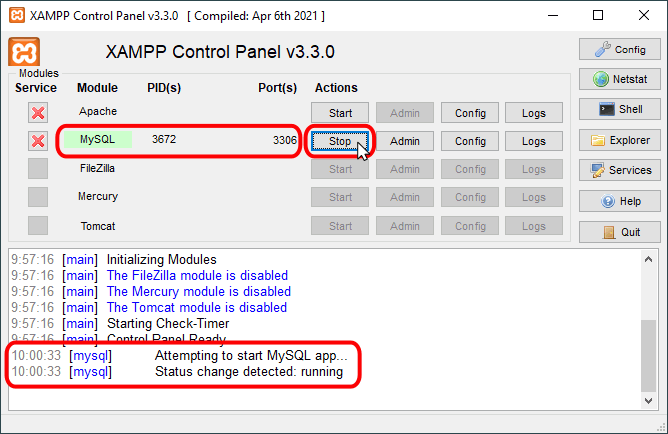Open Explorer via the folder icon
The height and width of the screenshot is (434, 668).
(619, 140)
